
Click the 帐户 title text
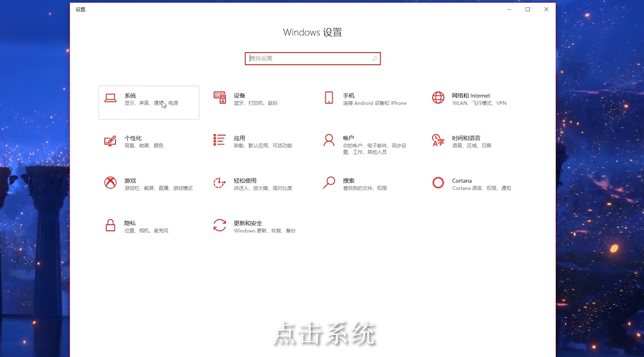click(349, 138)
